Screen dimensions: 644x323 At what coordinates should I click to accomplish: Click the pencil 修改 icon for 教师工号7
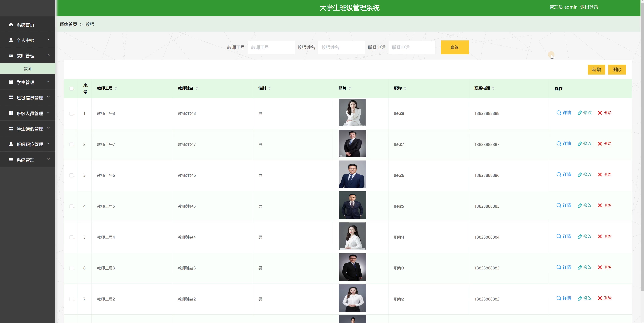pyautogui.click(x=580, y=144)
